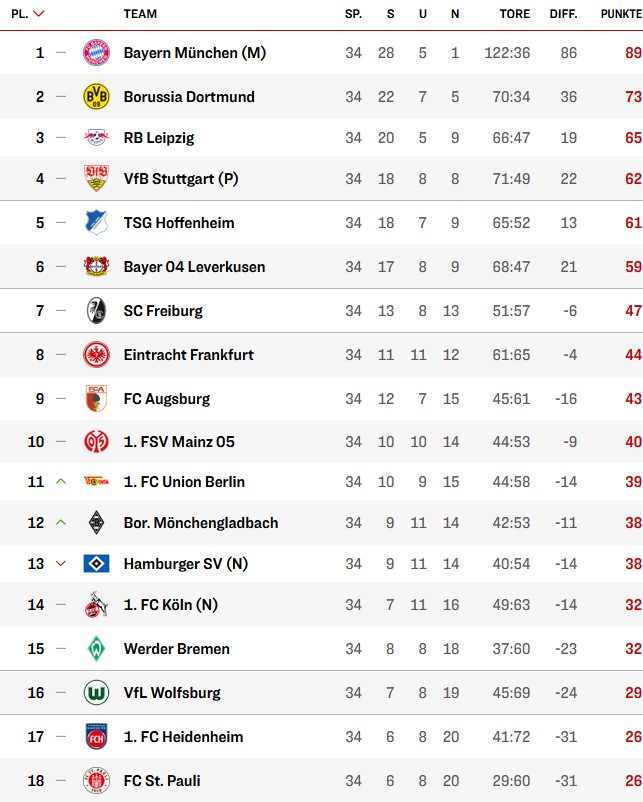Open the 1. FC Heidenheim team link
The width and height of the screenshot is (643, 802).
point(184,737)
